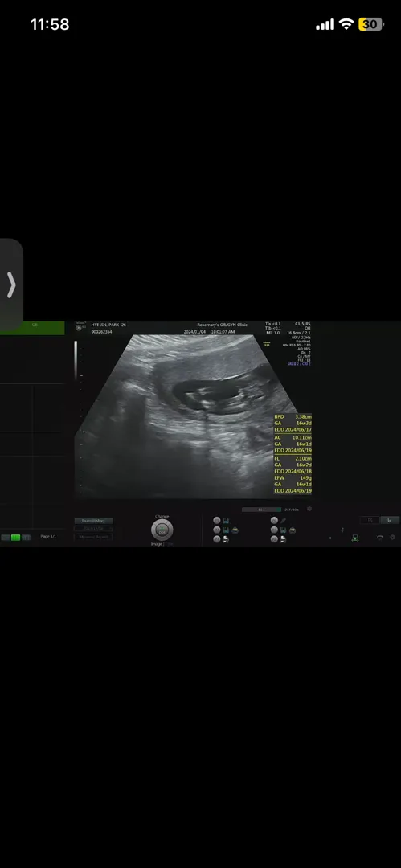Select the right layout button beside green
The width and height of the screenshot is (401, 868).
click(x=26, y=538)
